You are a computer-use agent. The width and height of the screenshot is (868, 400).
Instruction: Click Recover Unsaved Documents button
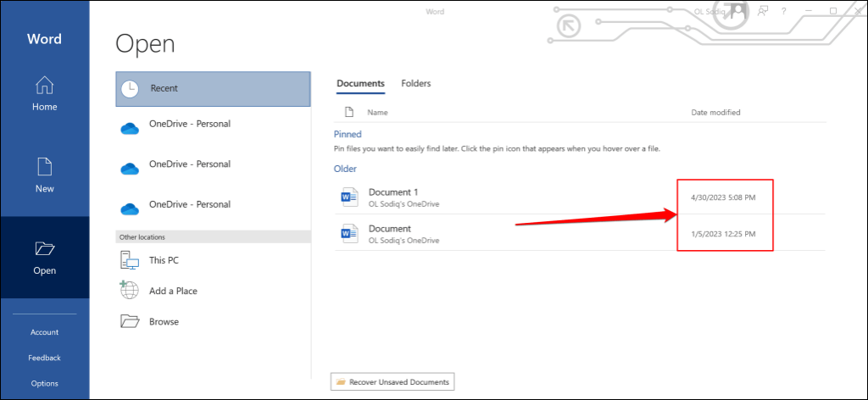(392, 381)
